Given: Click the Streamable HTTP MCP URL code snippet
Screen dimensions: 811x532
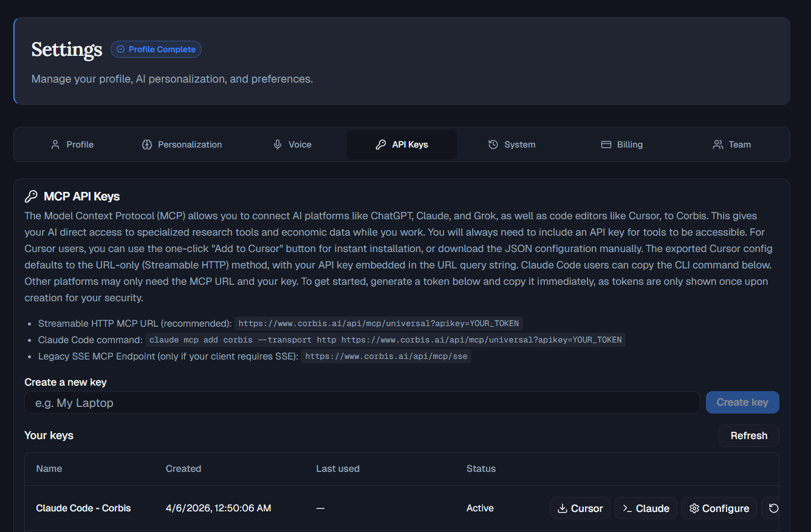Looking at the screenshot, I should [379, 323].
